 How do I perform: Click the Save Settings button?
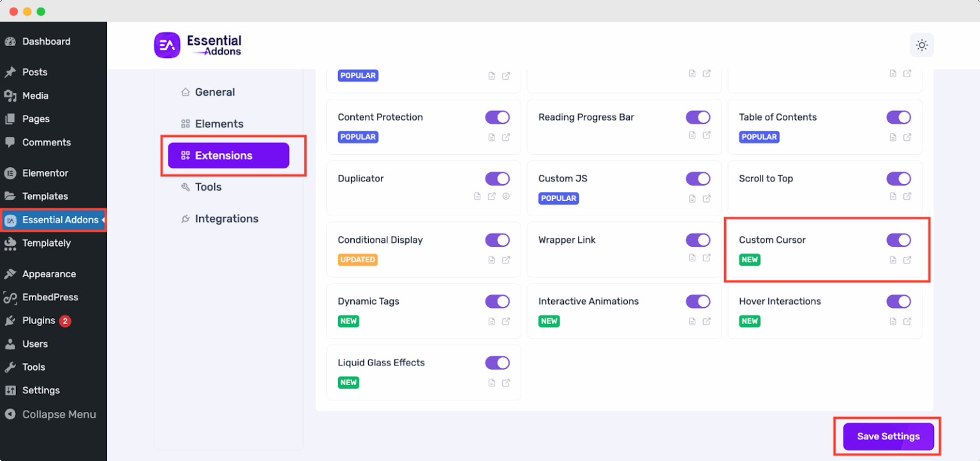(x=888, y=436)
